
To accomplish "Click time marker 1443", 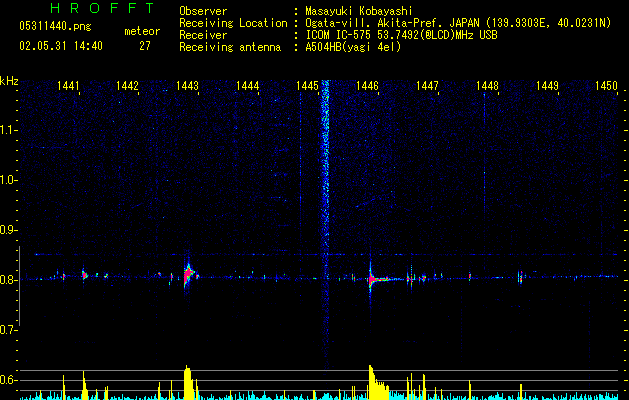I will tap(187, 86).
